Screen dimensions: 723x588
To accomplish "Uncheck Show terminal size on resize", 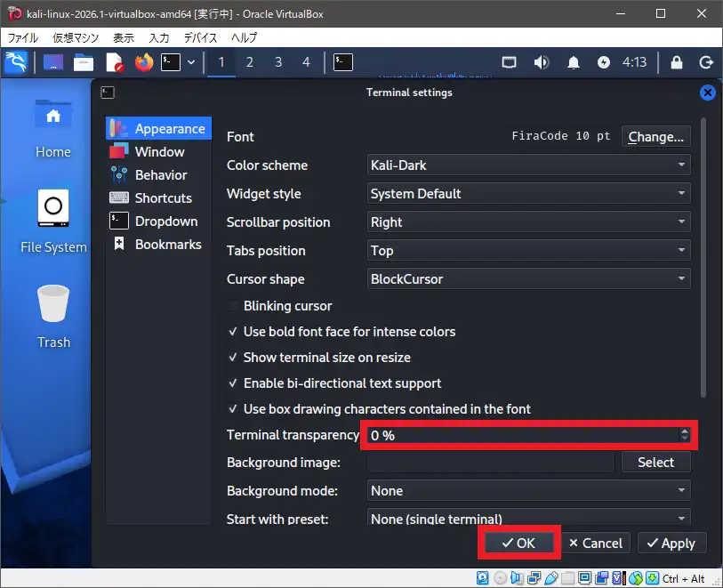I will [x=235, y=358].
